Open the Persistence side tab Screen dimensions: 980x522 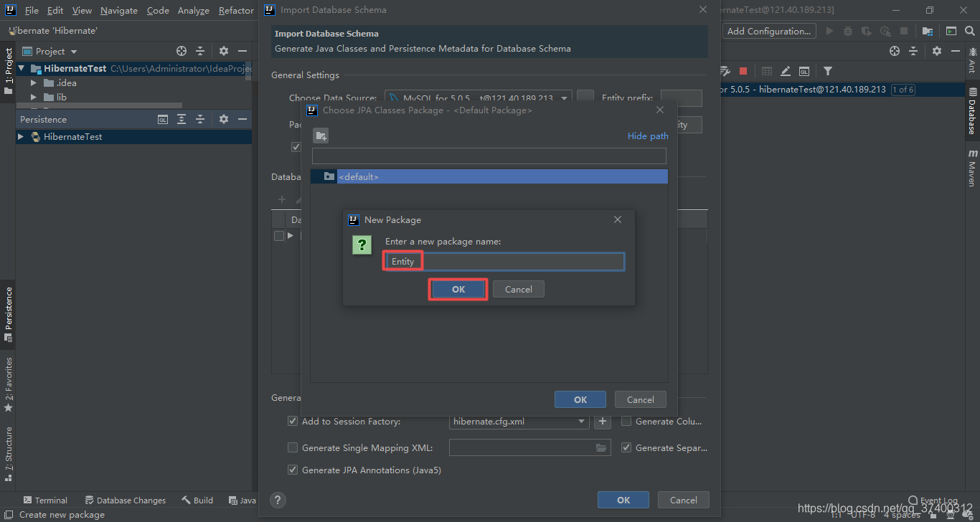click(x=8, y=313)
